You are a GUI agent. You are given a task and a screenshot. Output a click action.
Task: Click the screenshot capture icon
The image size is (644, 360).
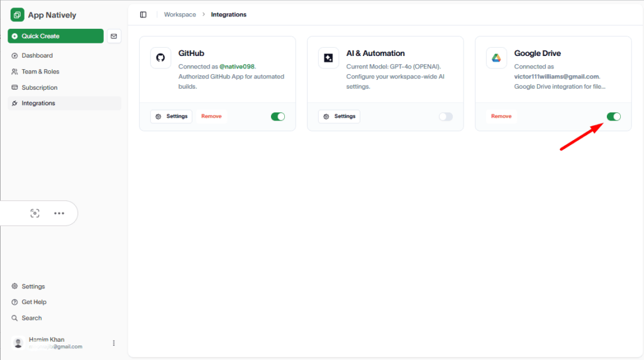pos(35,213)
